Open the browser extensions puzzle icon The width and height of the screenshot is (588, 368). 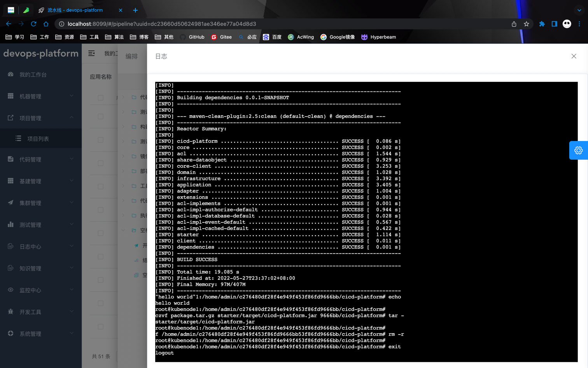(542, 24)
